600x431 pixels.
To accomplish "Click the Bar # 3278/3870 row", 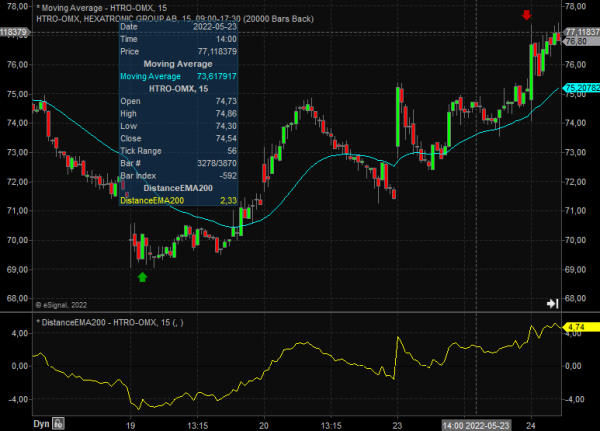I will coord(178,163).
